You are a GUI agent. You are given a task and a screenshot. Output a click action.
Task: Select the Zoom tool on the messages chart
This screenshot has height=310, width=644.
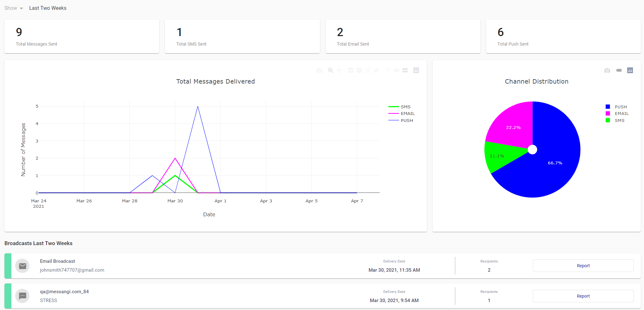pyautogui.click(x=330, y=70)
